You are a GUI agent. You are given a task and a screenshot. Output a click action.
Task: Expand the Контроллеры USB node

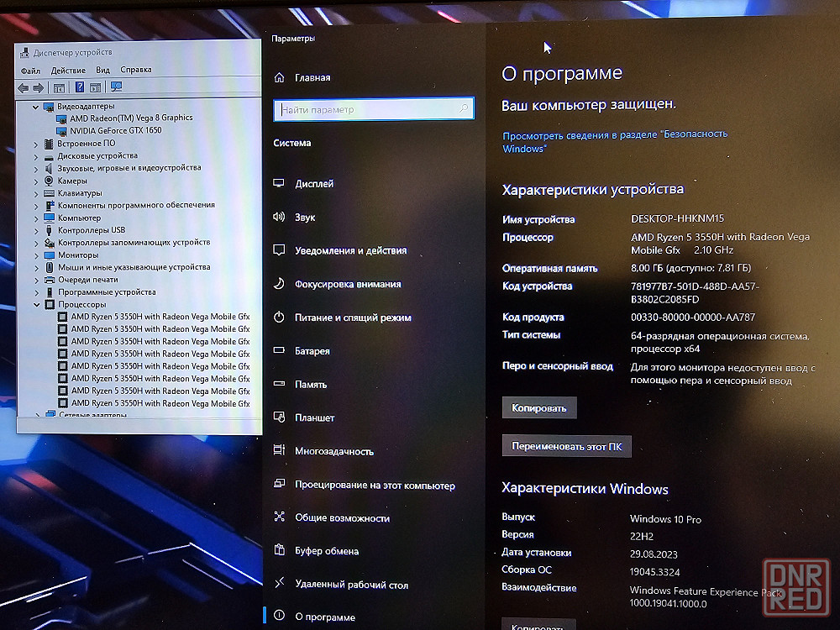coord(36,231)
